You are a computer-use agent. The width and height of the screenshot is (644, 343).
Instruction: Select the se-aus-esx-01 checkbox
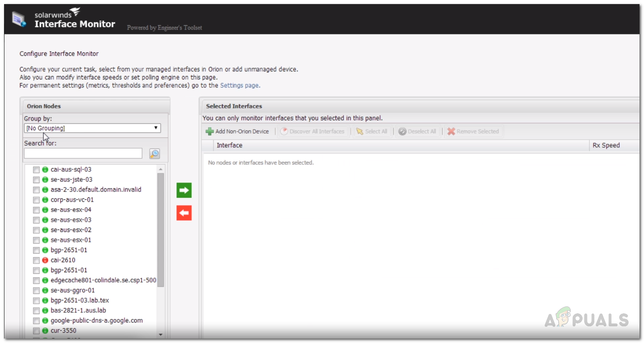[36, 240]
